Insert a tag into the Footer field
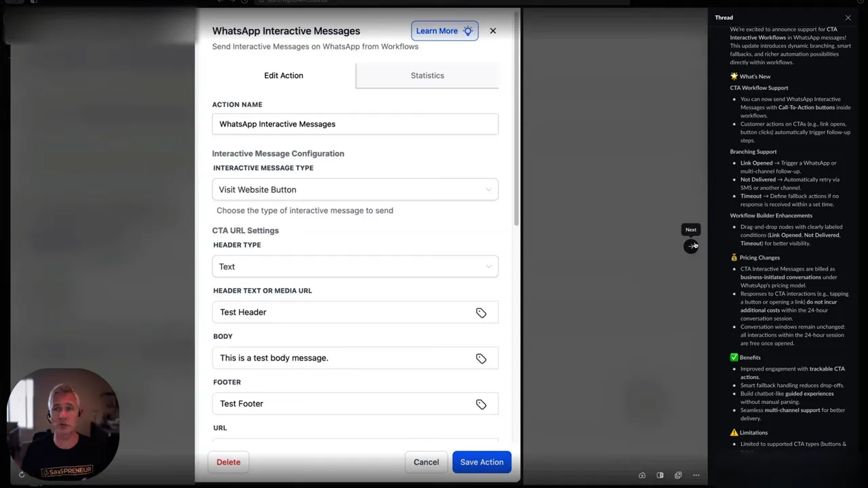Viewport: 868px width, 488px height. coord(481,404)
